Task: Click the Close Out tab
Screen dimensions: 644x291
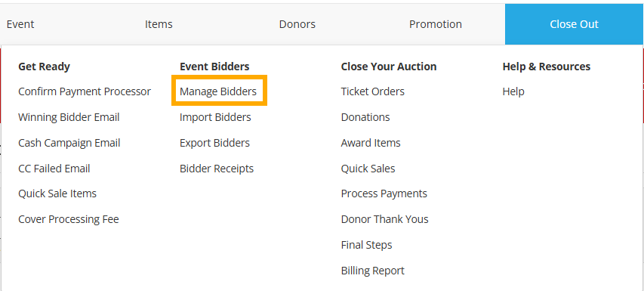Action: pyautogui.click(x=574, y=24)
